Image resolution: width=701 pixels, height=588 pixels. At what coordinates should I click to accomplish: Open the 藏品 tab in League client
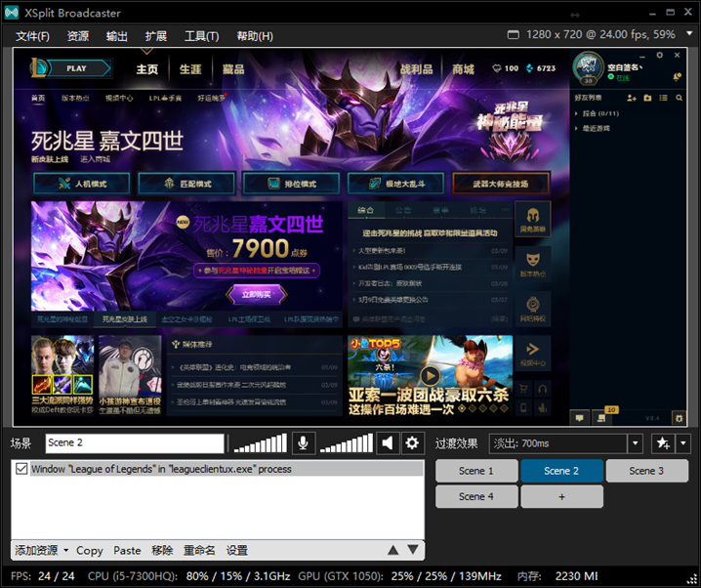pos(233,69)
